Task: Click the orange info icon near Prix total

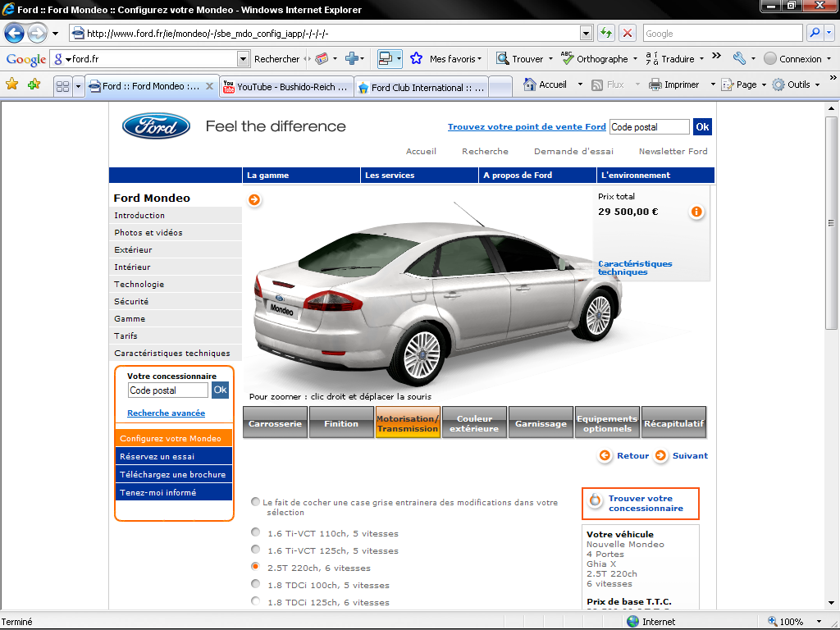Action: click(x=696, y=212)
